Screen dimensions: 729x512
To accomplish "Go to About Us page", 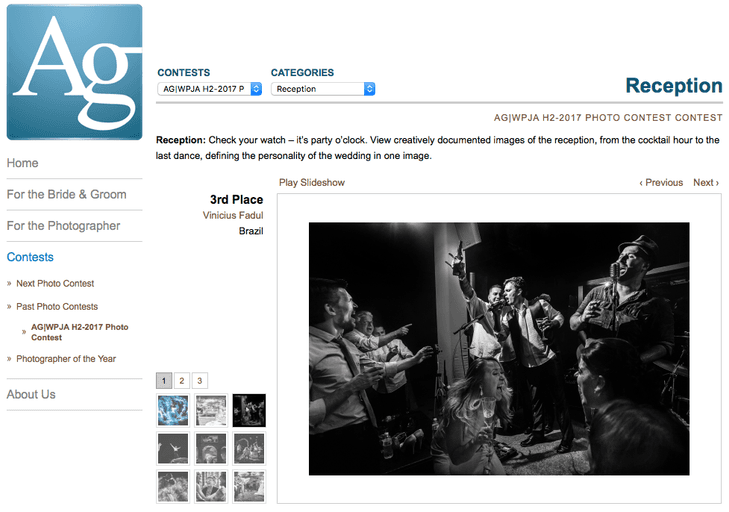I will point(31,394).
